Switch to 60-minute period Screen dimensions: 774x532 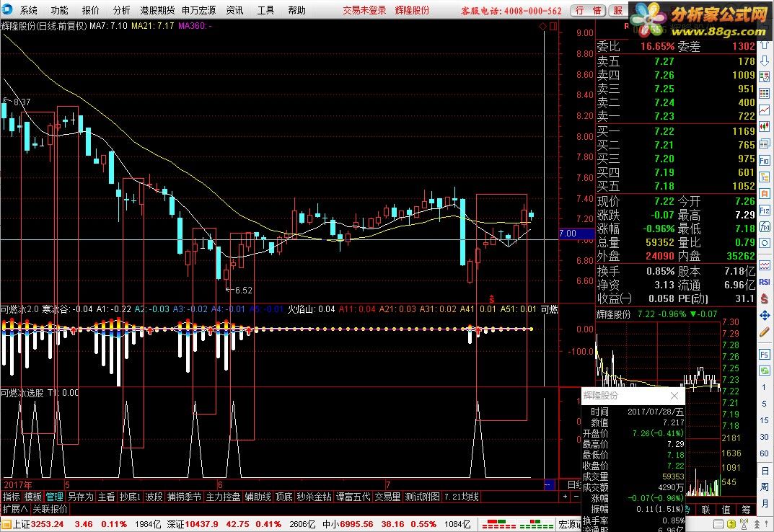[x=765, y=453]
